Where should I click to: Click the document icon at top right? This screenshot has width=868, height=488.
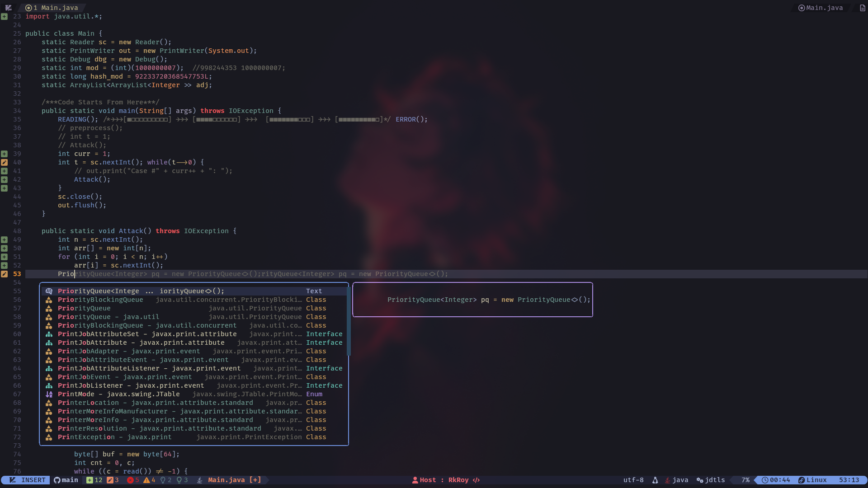(x=862, y=8)
